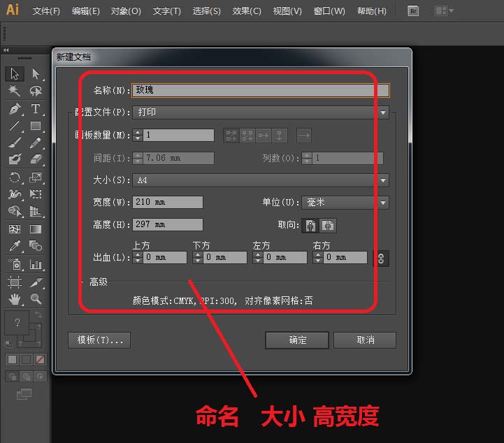
Task: Select the Eyedropper tool
Action: [15, 246]
